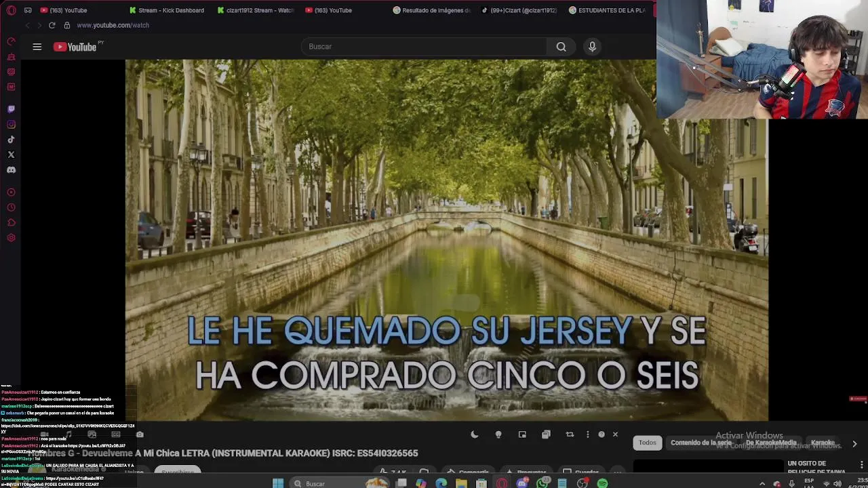Select the De KaraokeMedia chip
The height and width of the screenshot is (488, 868).
[772, 443]
